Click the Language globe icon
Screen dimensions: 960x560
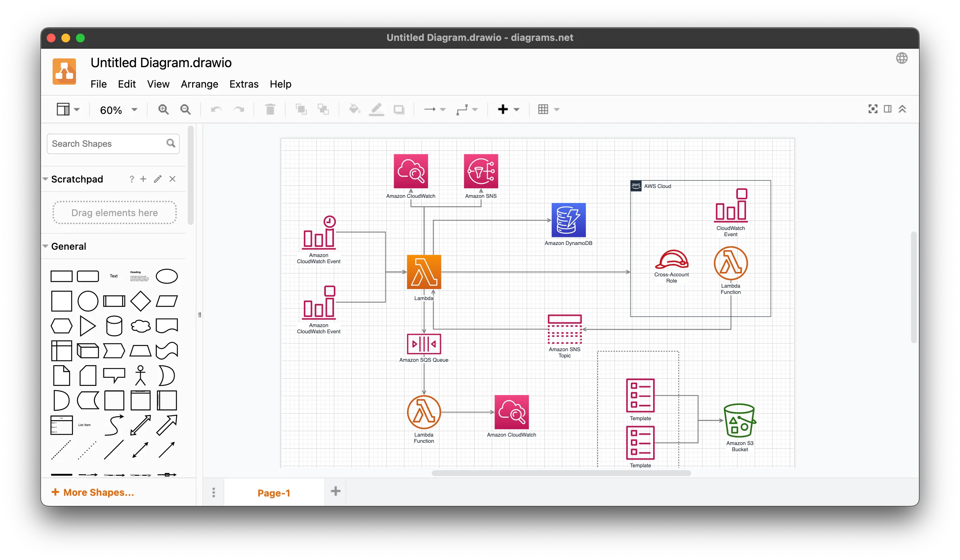(902, 58)
